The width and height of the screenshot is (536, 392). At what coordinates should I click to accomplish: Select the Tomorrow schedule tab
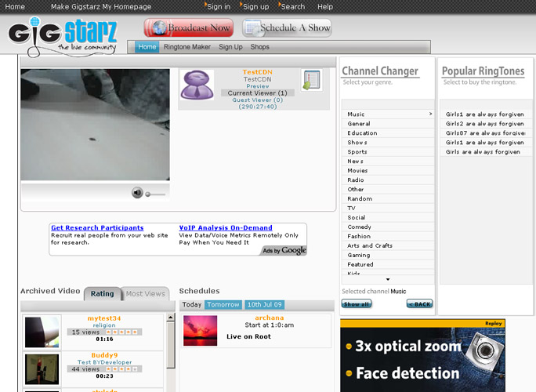click(223, 304)
